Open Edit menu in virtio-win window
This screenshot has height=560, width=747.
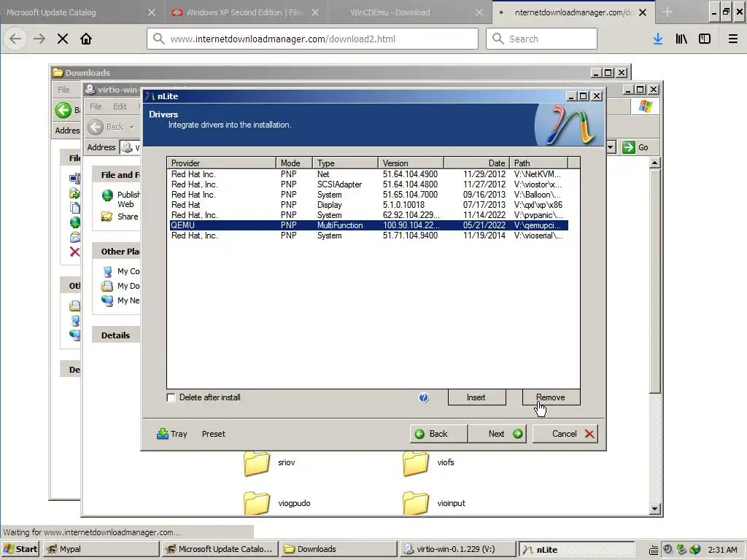coord(120,106)
